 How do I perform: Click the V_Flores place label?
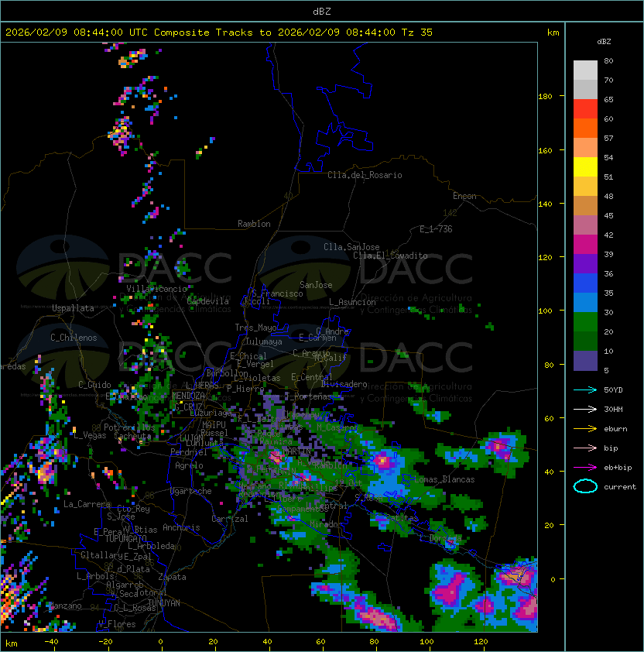coord(117,624)
